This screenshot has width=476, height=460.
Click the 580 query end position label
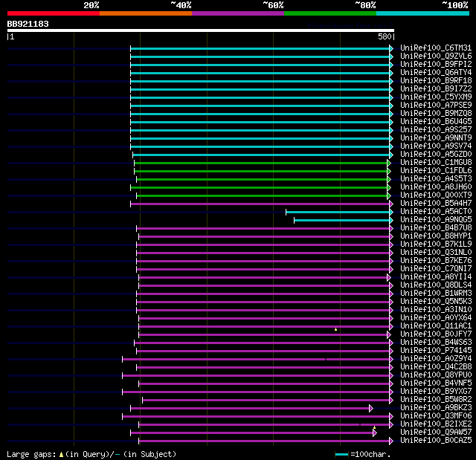click(385, 36)
